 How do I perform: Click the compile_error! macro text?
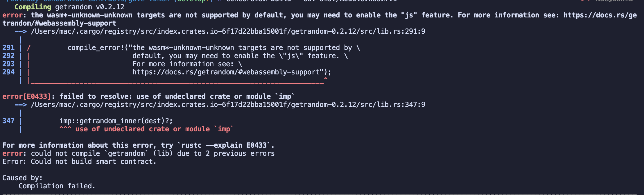pyautogui.click(x=96, y=48)
